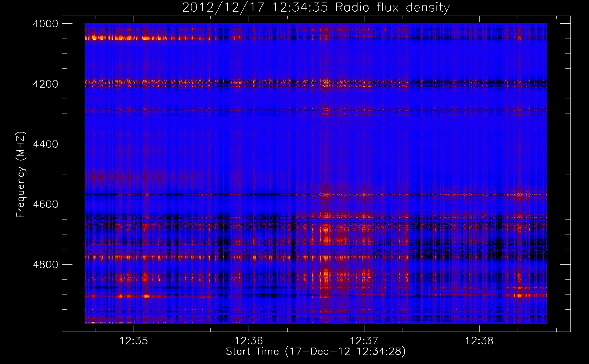The height and width of the screenshot is (364, 589).
Task: Click the Start Time axis caption
Action: (x=316, y=352)
